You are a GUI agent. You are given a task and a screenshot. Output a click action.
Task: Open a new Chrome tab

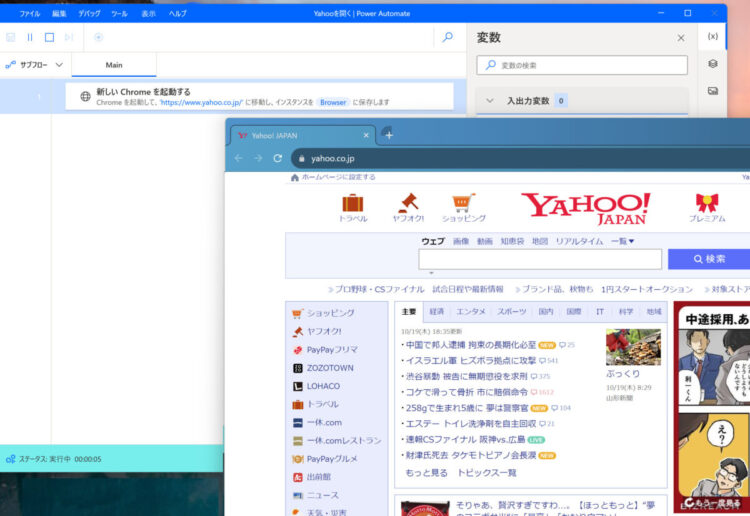pyautogui.click(x=389, y=135)
